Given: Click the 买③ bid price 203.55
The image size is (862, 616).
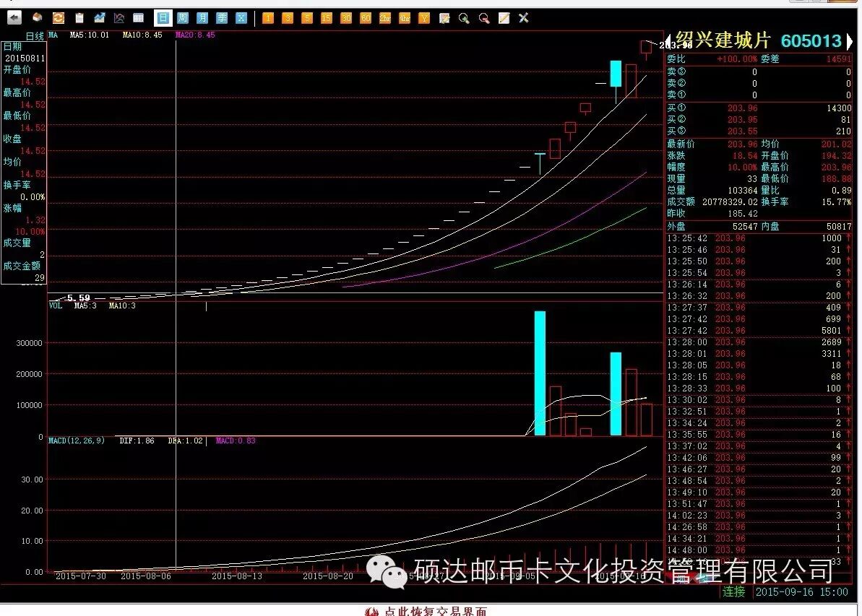Looking at the screenshot, I should pyautogui.click(x=742, y=131).
